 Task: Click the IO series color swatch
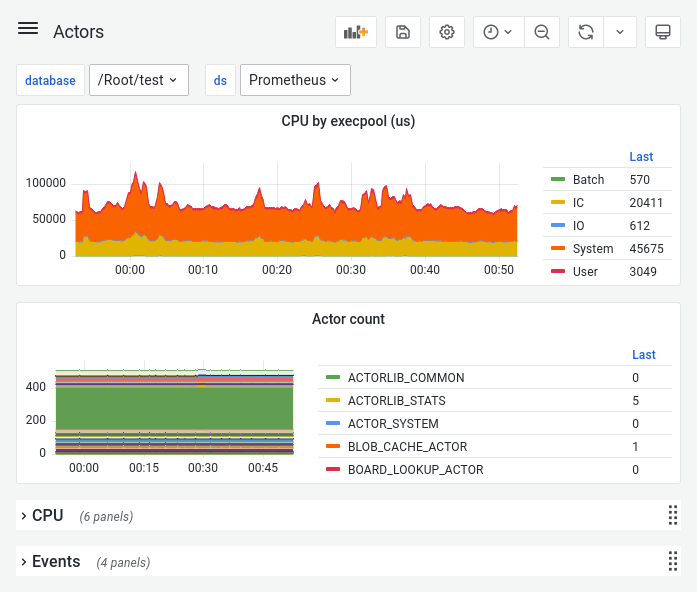pyautogui.click(x=558, y=226)
